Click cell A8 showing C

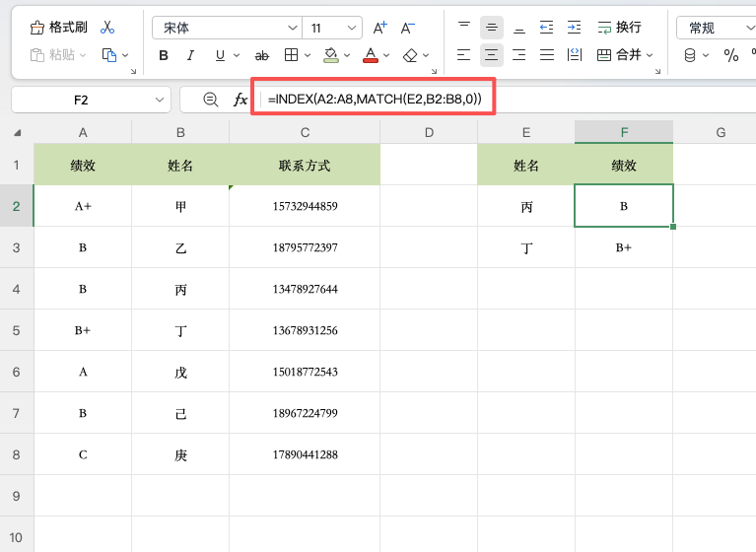point(83,454)
